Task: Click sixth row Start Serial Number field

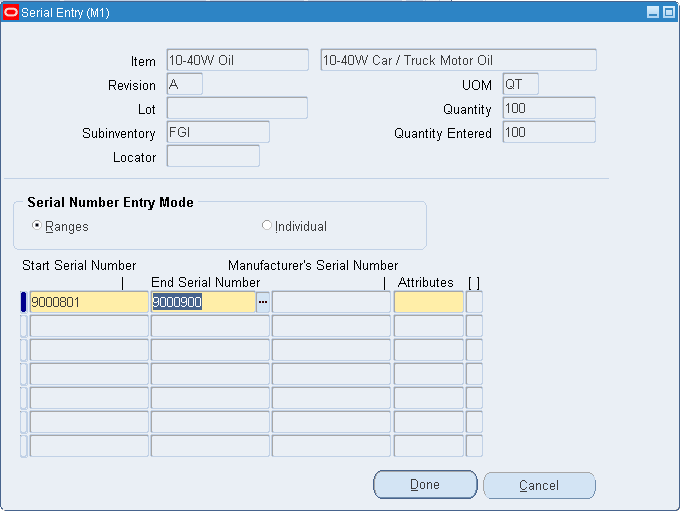Action: pos(89,422)
